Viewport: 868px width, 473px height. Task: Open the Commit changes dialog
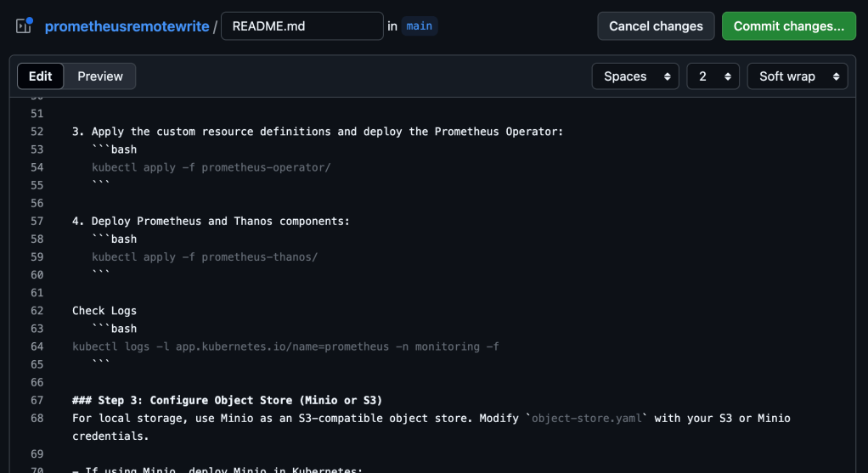pos(788,26)
